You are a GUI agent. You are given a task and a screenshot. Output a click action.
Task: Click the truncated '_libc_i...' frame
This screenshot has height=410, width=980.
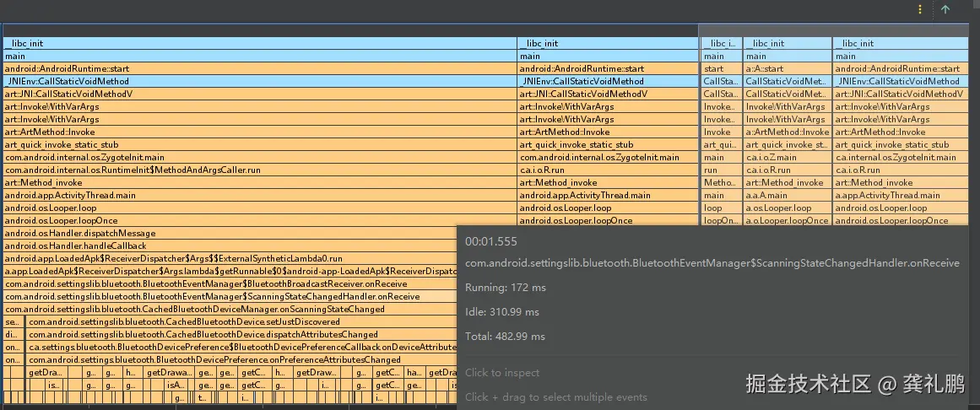[x=722, y=43]
